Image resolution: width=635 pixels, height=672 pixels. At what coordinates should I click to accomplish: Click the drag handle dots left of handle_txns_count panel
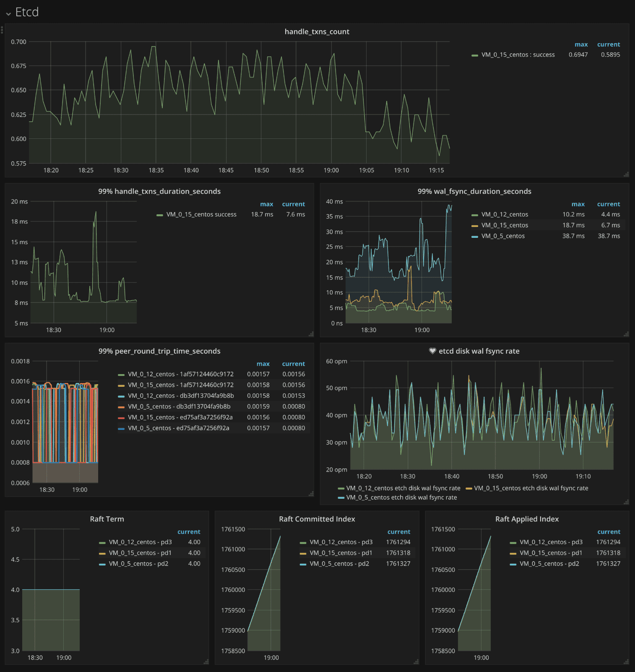pyautogui.click(x=2, y=30)
